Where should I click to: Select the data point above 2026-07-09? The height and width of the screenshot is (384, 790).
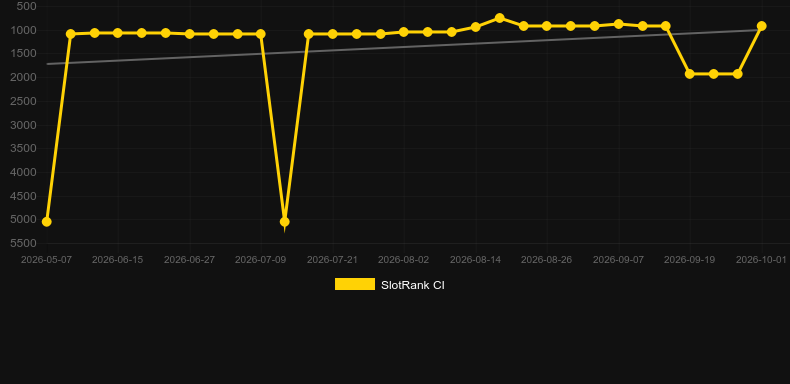(x=261, y=34)
